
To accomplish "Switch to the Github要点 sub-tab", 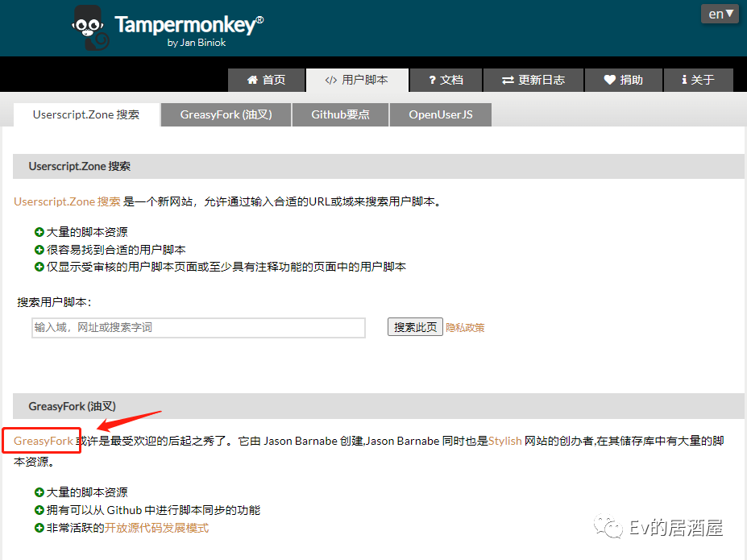I will pyautogui.click(x=340, y=114).
